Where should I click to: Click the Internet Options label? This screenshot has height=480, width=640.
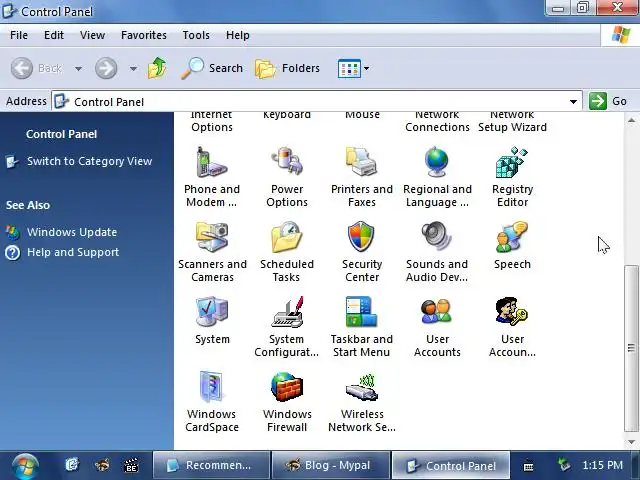[212, 121]
